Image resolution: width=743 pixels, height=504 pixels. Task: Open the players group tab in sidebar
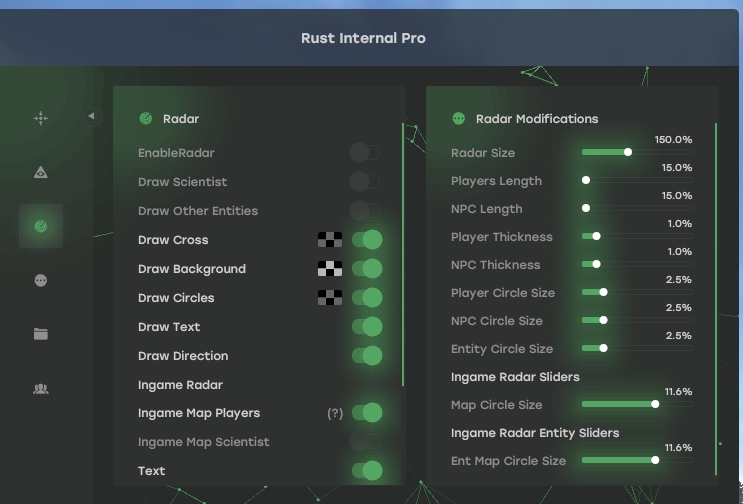pyautogui.click(x=41, y=389)
